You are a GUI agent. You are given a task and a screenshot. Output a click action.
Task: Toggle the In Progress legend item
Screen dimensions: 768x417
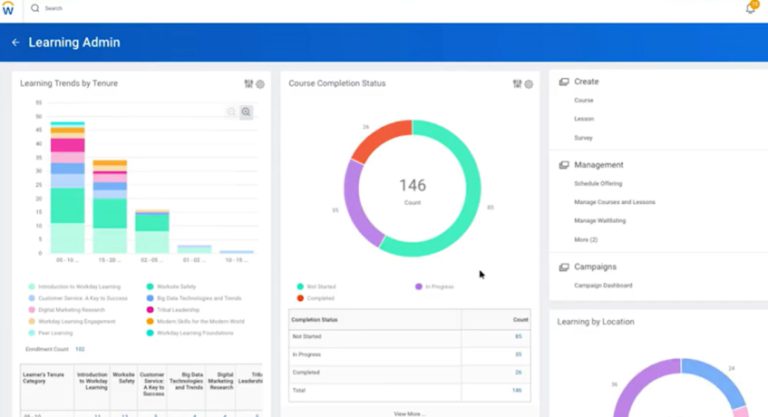point(435,286)
